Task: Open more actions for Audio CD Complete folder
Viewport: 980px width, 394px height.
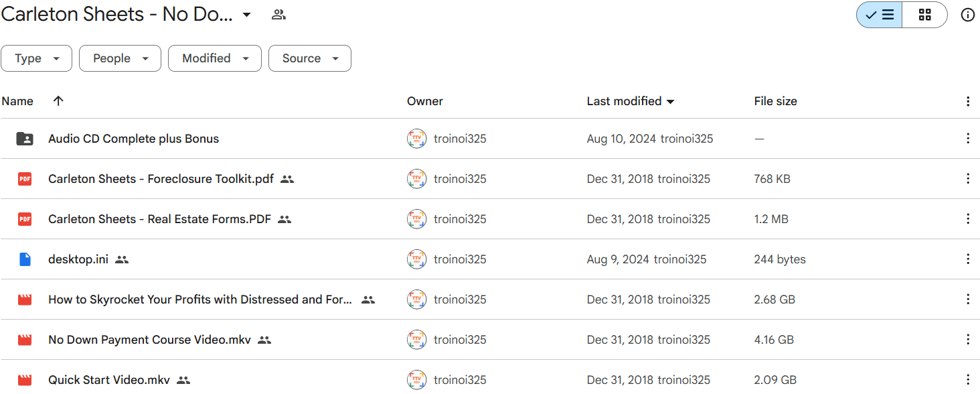Action: tap(967, 139)
